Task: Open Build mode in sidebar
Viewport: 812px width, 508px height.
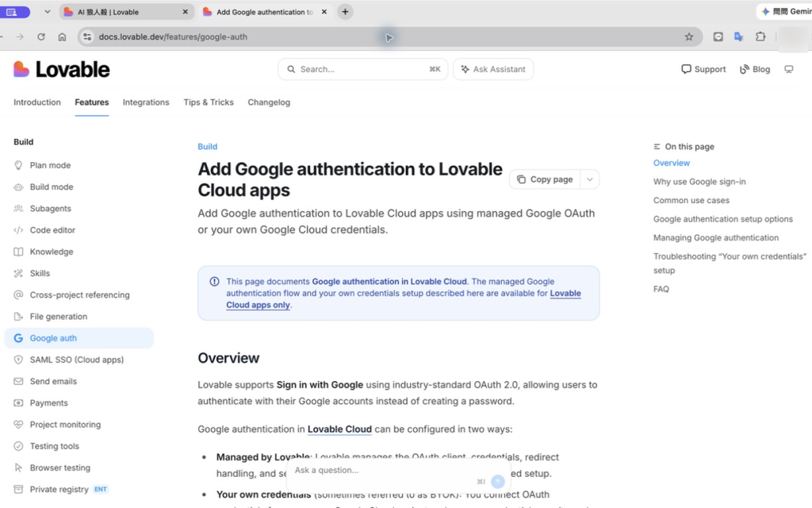Action: (79, 187)
